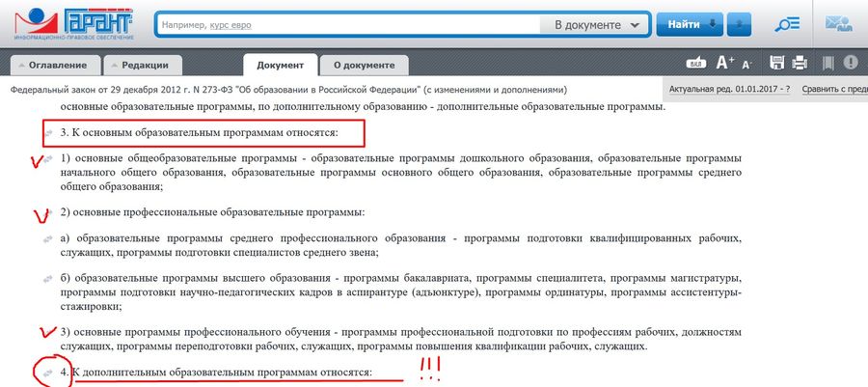Switch to the 'О документе' tab
This screenshot has height=387, width=868.
coord(365,65)
